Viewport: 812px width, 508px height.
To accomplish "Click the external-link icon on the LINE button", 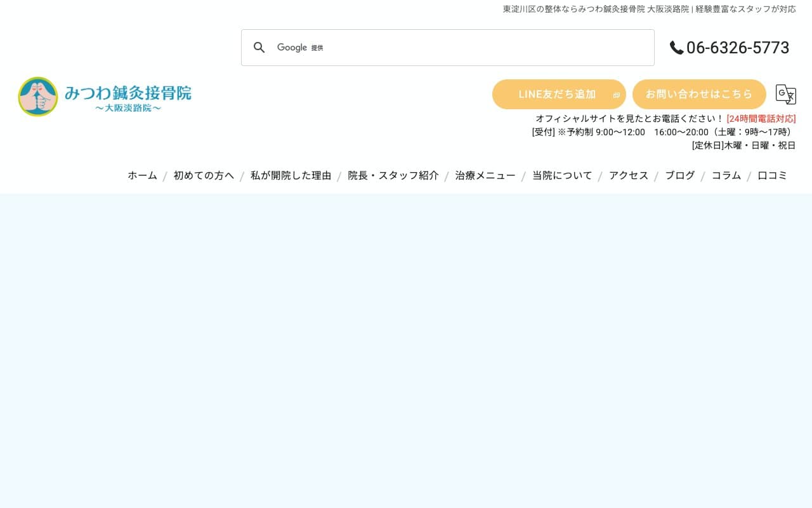I will coord(616,95).
